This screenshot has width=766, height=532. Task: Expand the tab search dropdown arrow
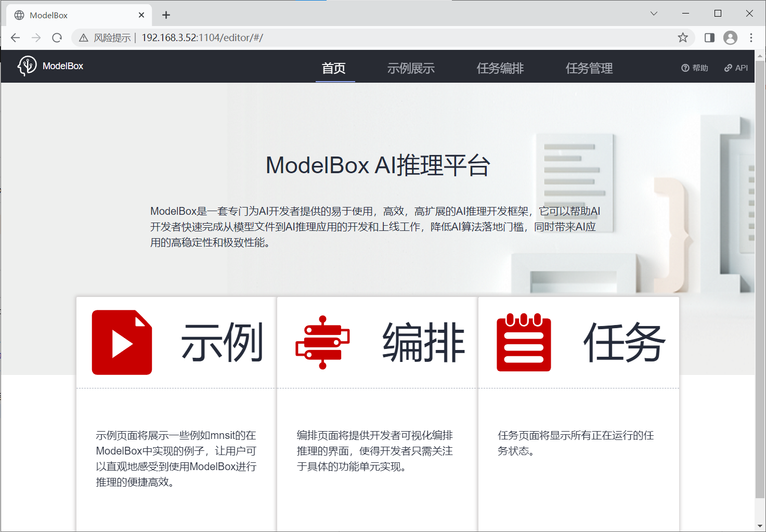click(654, 14)
